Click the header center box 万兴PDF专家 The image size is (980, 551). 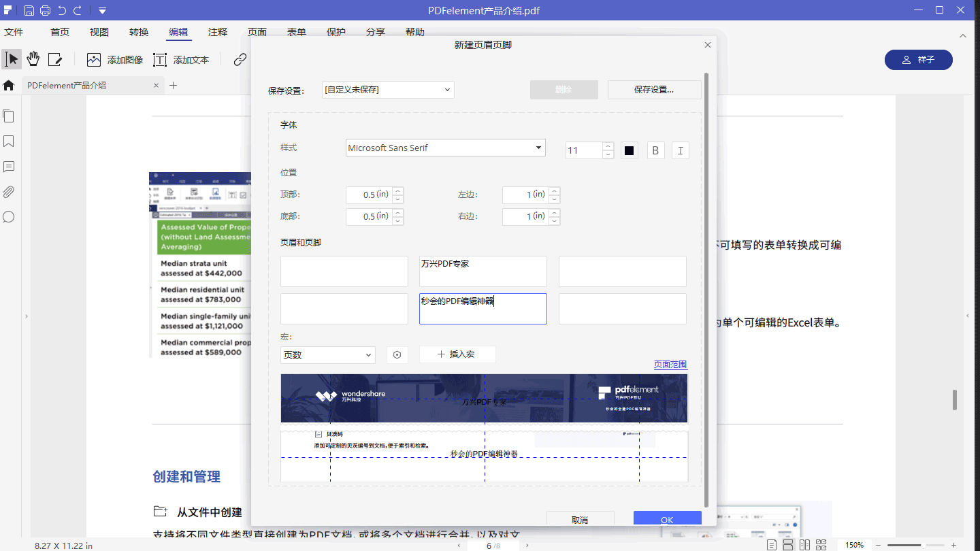tap(483, 271)
